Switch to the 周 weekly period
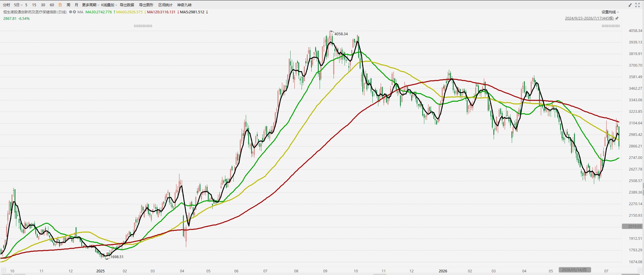Screen dimensions: 644x275 (x=68, y=5)
